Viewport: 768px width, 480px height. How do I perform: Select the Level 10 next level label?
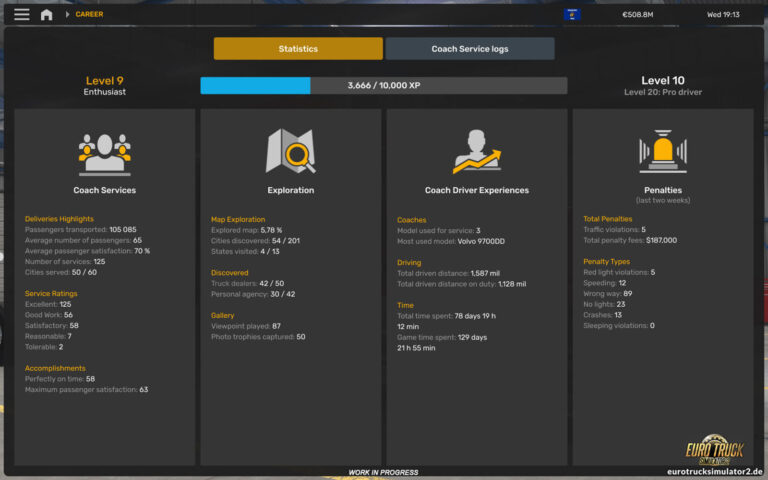coord(662,86)
